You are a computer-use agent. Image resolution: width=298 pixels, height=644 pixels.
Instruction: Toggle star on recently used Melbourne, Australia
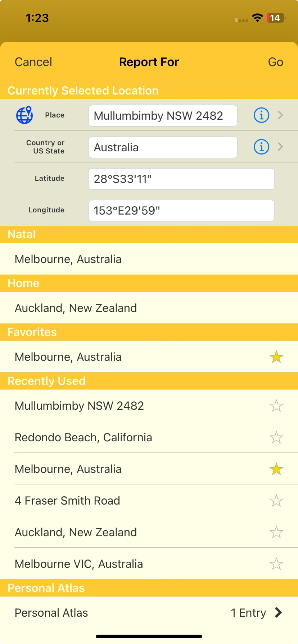coord(276,469)
